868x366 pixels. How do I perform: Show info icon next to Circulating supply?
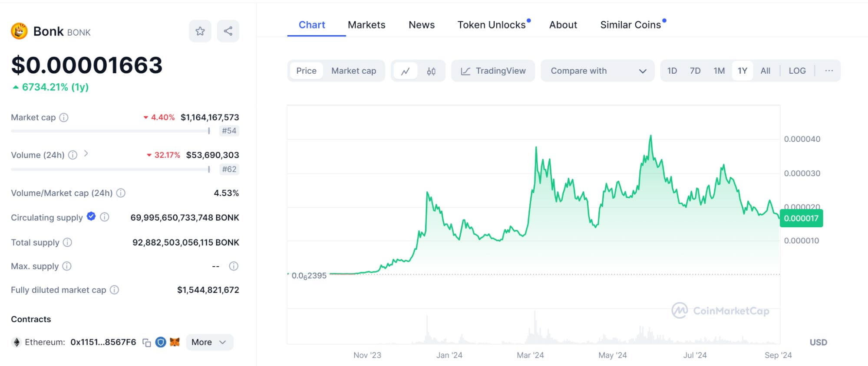tap(105, 217)
